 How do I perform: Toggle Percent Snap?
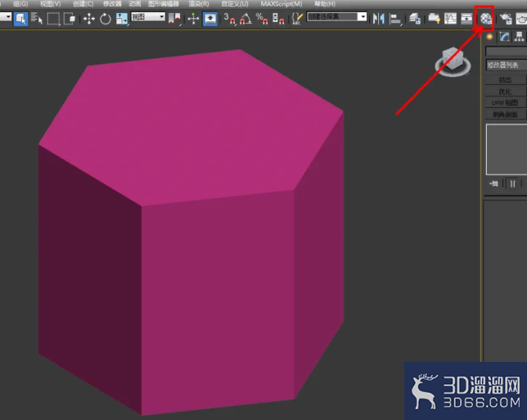[262, 19]
